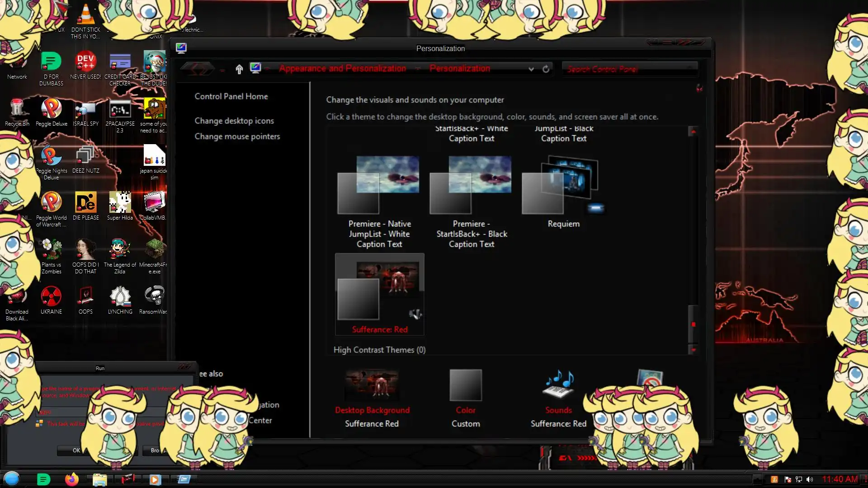Screen dimensions: 868x488
Task: Expand the navigation history arrow beside the back button
Action: coord(222,70)
